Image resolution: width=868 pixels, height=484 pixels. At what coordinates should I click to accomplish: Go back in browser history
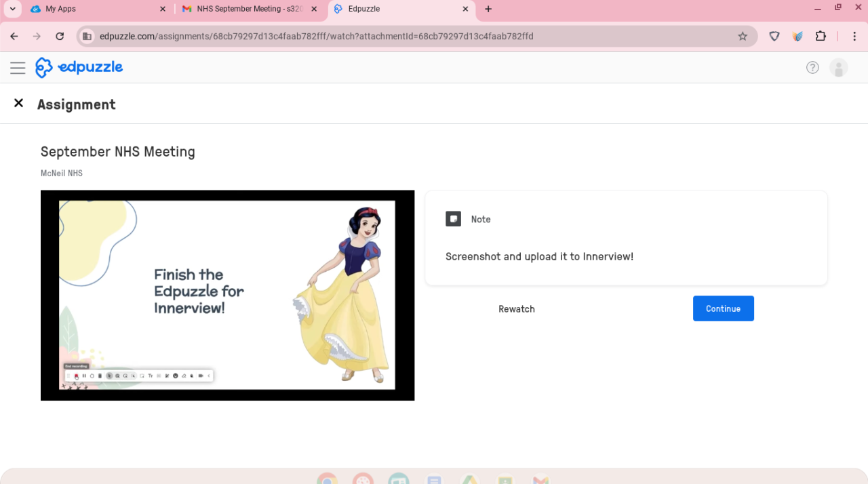14,36
